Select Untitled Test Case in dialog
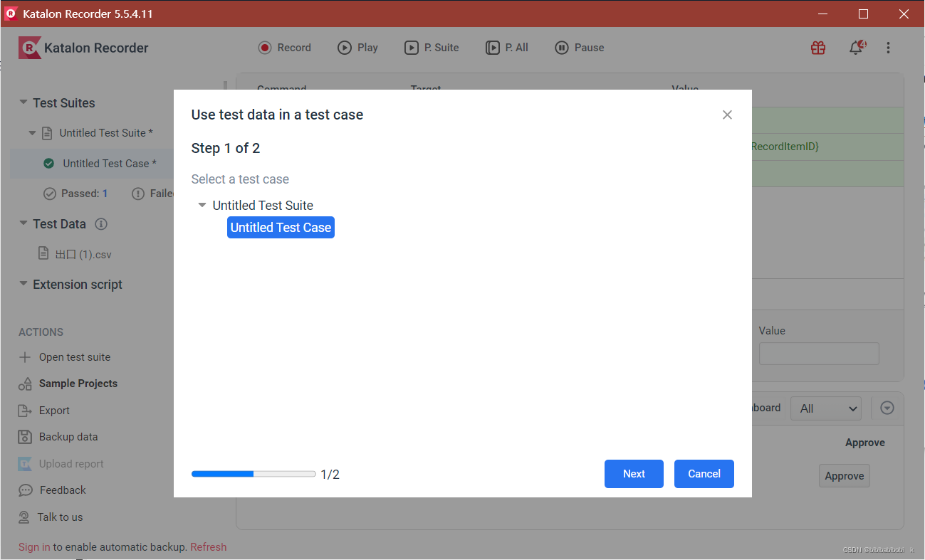This screenshot has height=560, width=925. tap(281, 228)
